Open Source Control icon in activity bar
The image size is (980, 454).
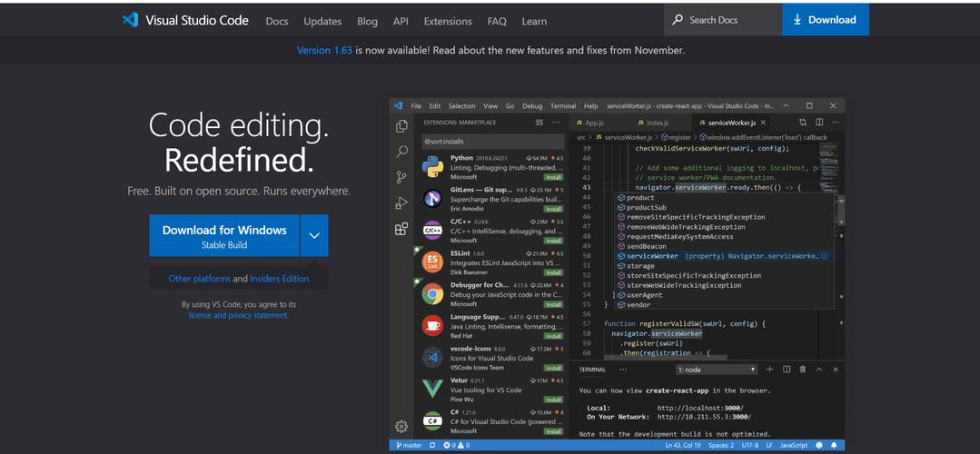coord(401,177)
